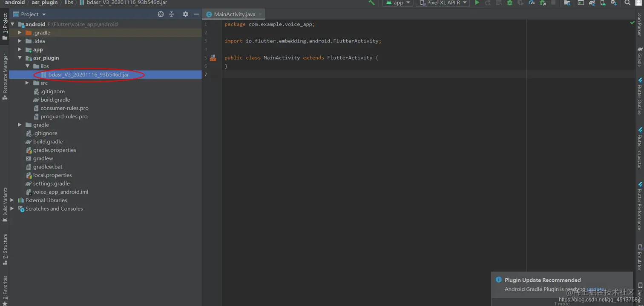Open the Flutter Performance side tab
This screenshot has width=644, height=306.
coord(639,206)
